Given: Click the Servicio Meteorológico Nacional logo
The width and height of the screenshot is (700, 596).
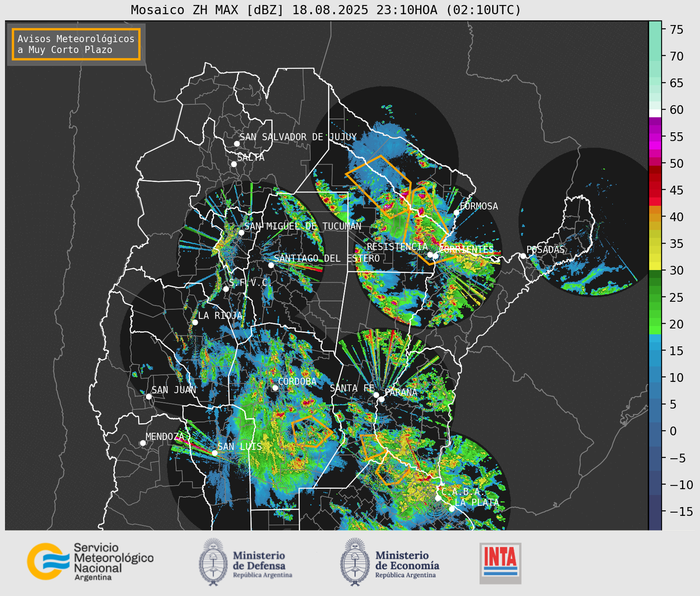Looking at the screenshot, I should coord(90,561).
